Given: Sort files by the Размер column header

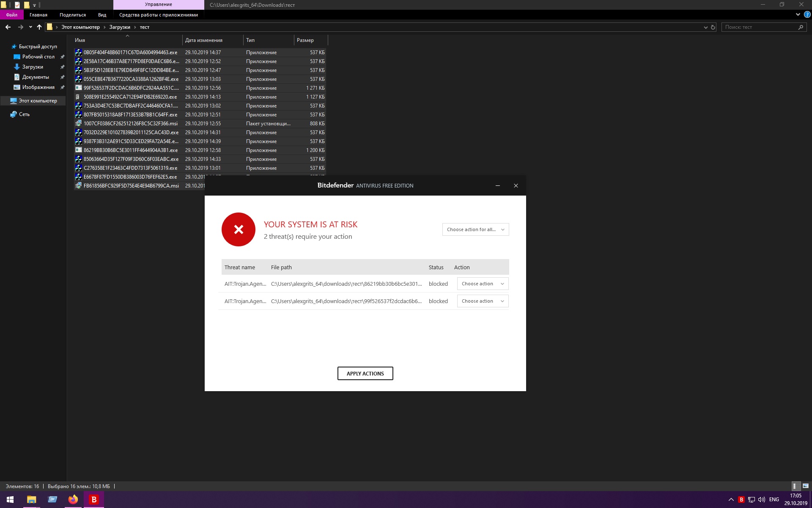Looking at the screenshot, I should tap(305, 40).
